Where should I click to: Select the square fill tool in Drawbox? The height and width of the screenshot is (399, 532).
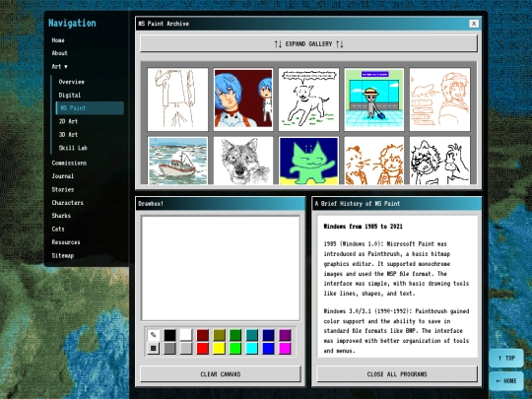[154, 348]
